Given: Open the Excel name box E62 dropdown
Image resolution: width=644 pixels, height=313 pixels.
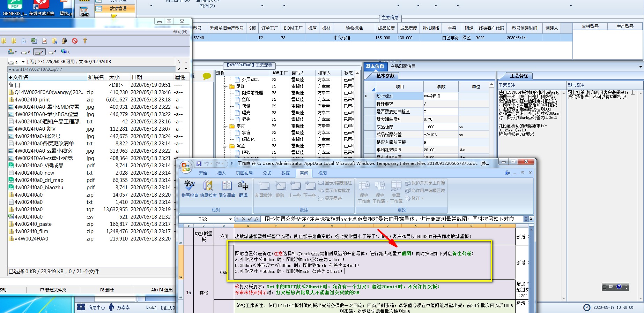Looking at the screenshot, I should [230, 219].
